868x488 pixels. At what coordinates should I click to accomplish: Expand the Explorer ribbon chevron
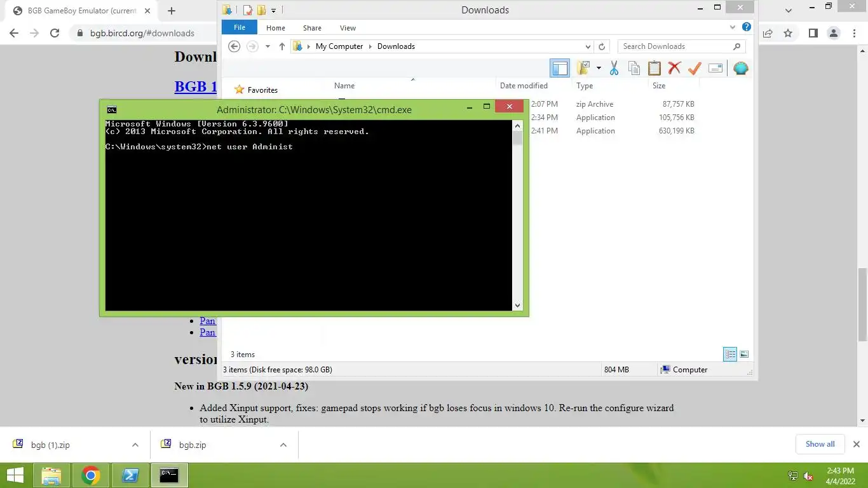coord(734,28)
